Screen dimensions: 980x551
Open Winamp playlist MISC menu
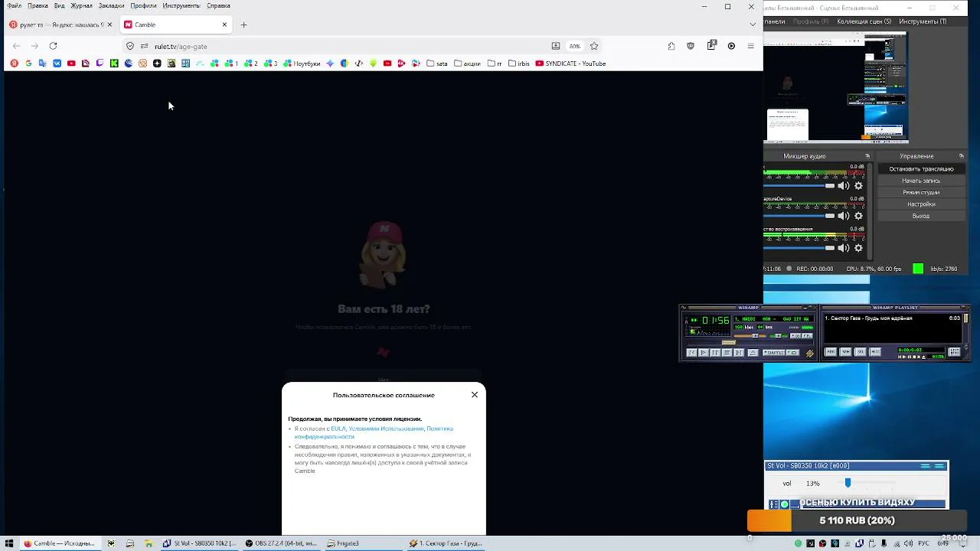(875, 352)
